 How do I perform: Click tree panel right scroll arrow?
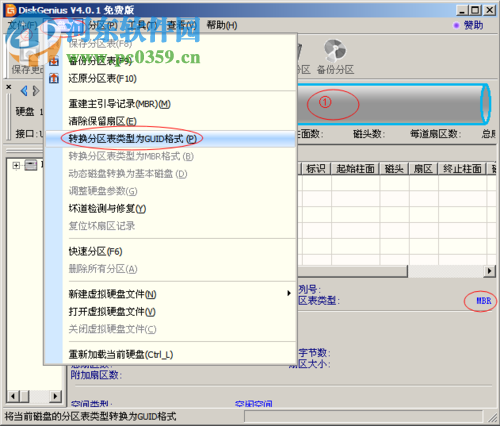point(55,396)
